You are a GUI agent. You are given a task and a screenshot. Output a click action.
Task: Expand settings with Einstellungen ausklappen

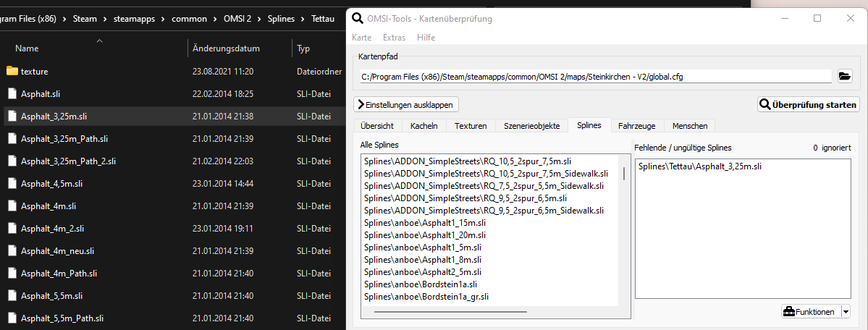click(406, 105)
